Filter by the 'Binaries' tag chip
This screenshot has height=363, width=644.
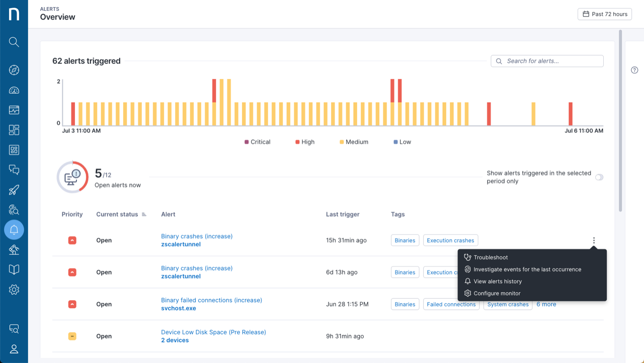(405, 240)
